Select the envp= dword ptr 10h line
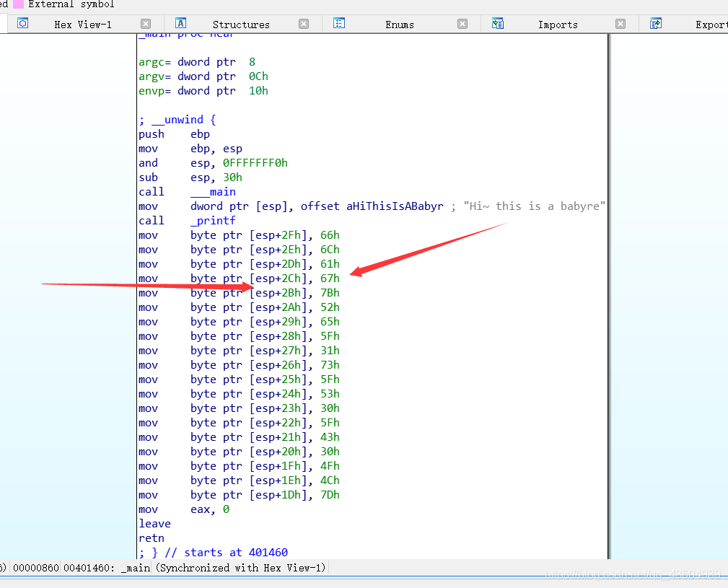The width and height of the screenshot is (728, 588). pos(203,90)
